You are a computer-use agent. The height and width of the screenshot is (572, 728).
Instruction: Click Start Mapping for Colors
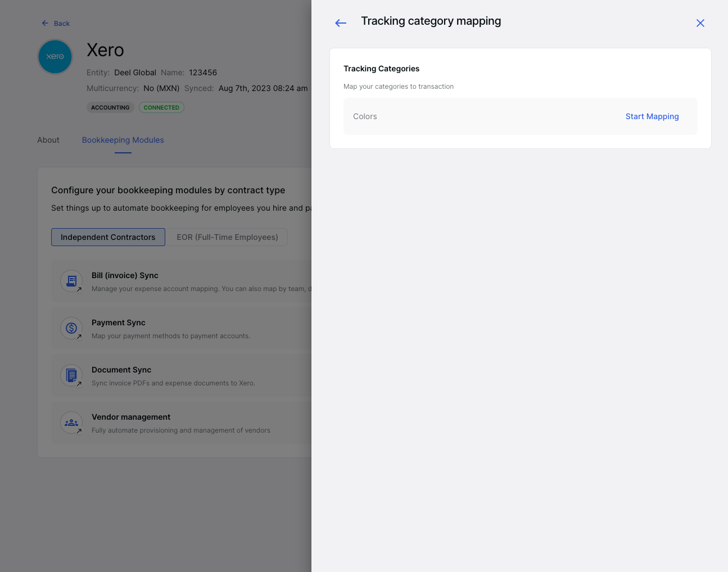652,116
